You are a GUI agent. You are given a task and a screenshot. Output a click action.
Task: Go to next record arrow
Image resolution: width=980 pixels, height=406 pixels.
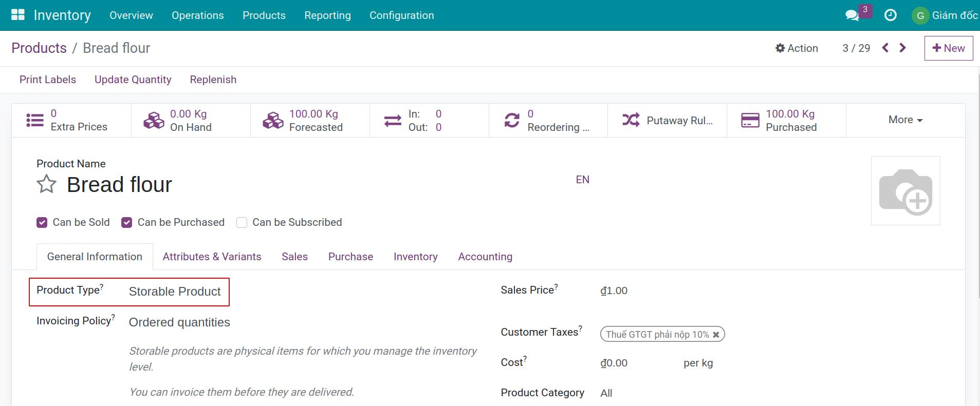click(902, 48)
